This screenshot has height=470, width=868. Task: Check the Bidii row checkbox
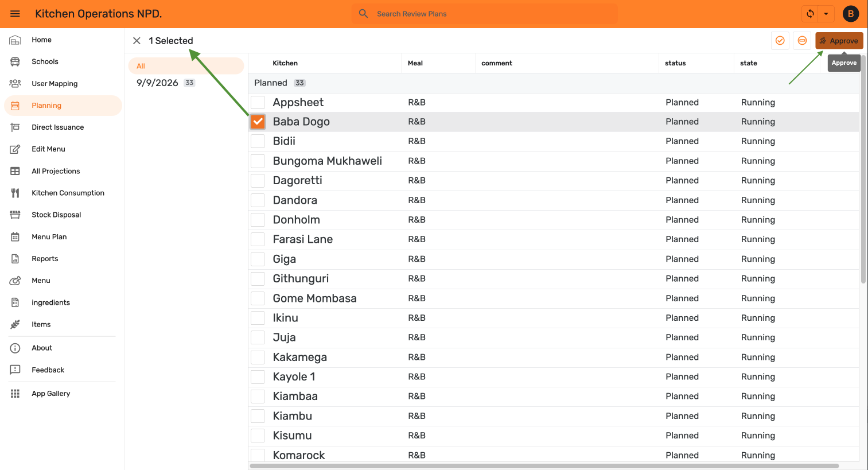[x=258, y=141]
